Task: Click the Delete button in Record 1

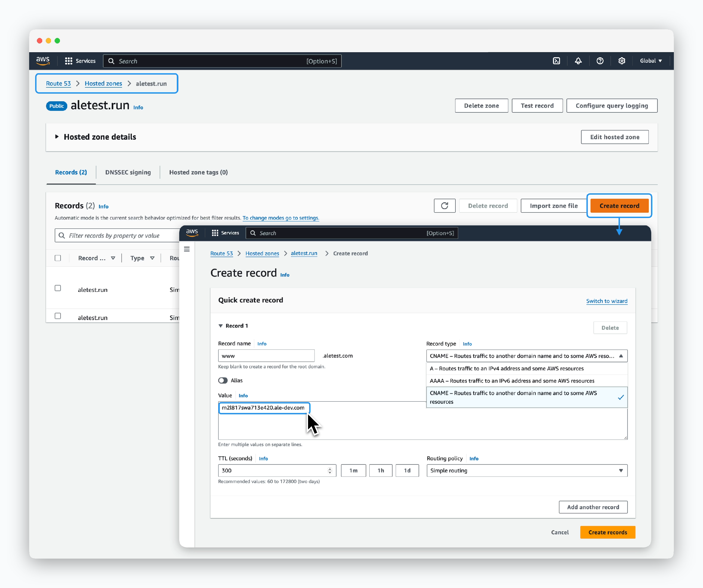Action: pyautogui.click(x=610, y=328)
